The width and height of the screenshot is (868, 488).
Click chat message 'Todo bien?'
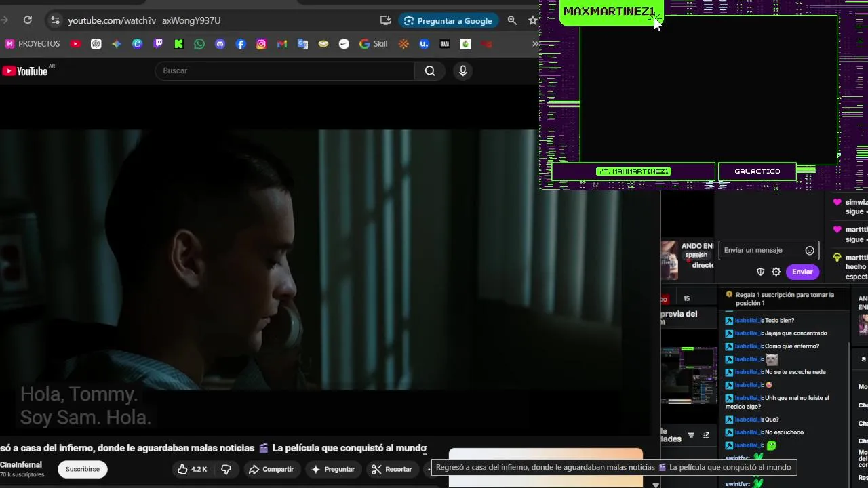click(x=779, y=321)
